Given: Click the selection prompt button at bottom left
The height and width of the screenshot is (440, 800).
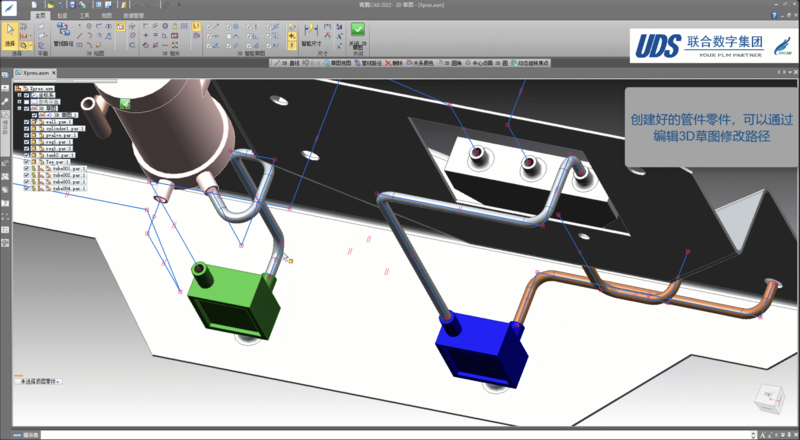Looking at the screenshot, I should pos(38,381).
